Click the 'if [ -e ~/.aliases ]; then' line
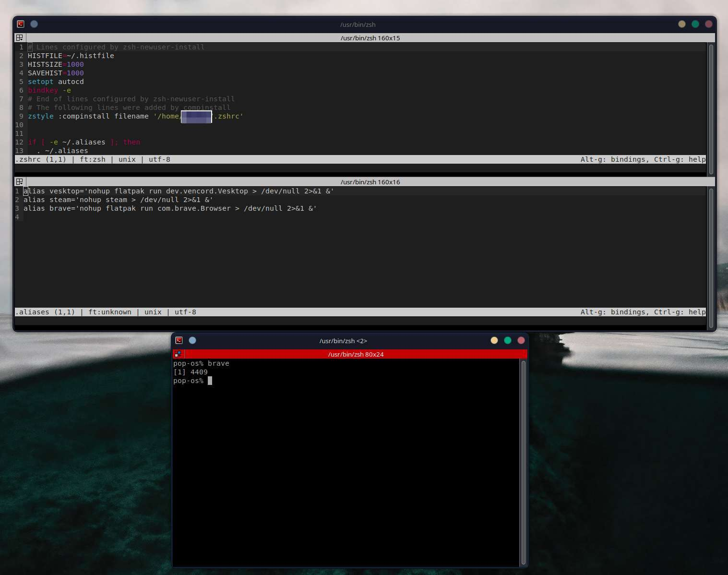Image resolution: width=728 pixels, height=575 pixels. pyautogui.click(x=84, y=142)
